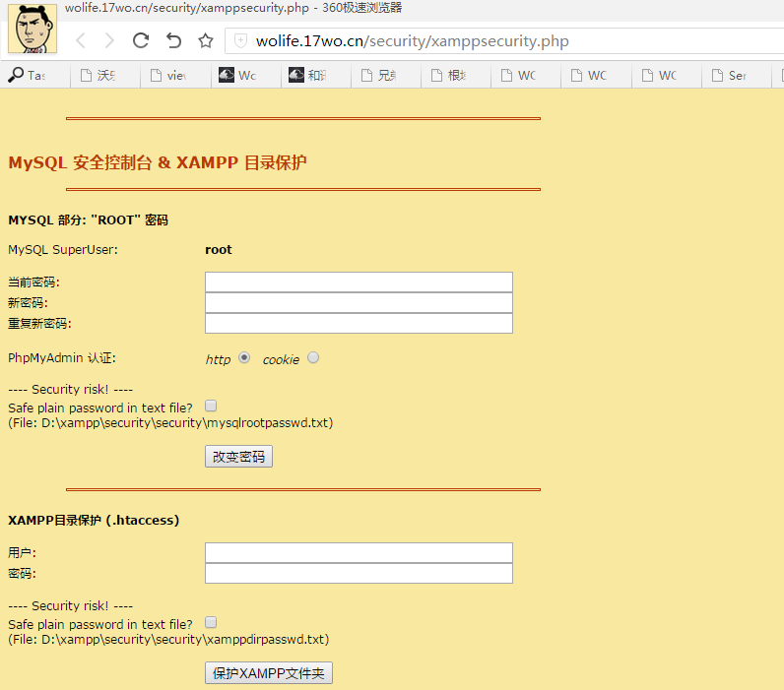The height and width of the screenshot is (690, 784).
Task: Open the '沃' bookmark in bookmarks bar
Action: click(99, 76)
